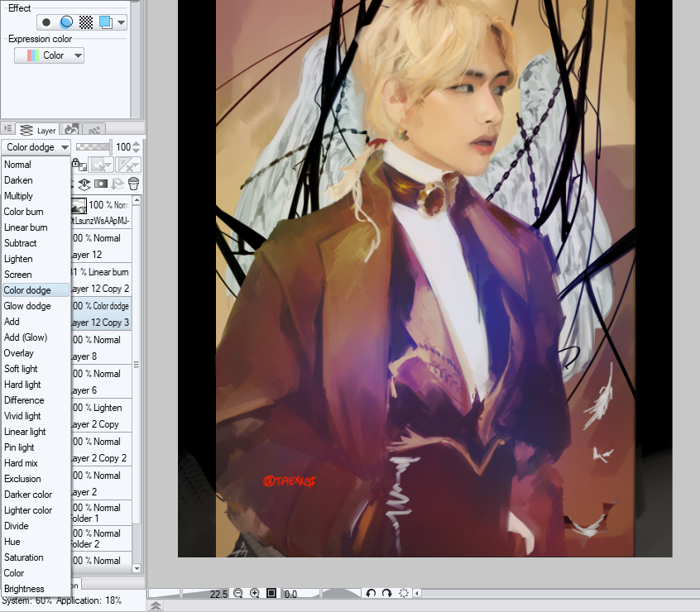Select the Layer 12 Copy 3 row
The image size is (700, 612).
click(101, 314)
